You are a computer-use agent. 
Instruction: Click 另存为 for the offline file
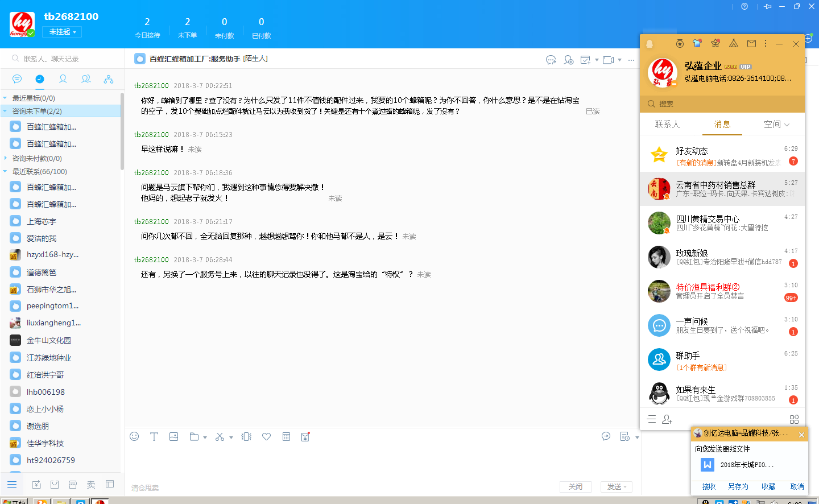(738, 486)
